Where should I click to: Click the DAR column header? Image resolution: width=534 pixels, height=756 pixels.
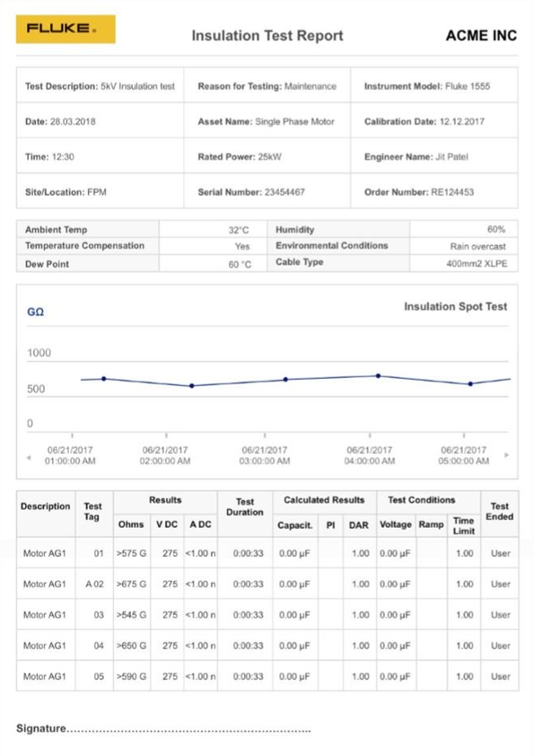[359, 525]
